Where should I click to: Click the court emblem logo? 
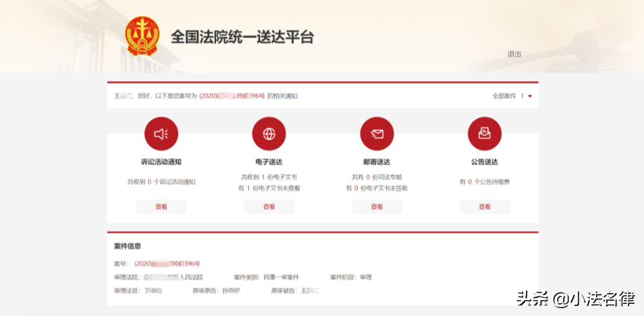(142, 36)
